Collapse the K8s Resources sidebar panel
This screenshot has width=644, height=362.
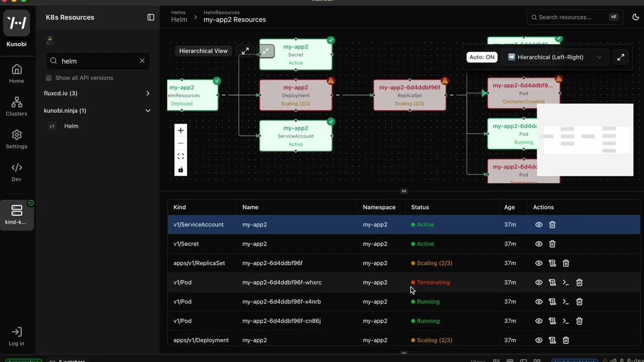point(150,17)
